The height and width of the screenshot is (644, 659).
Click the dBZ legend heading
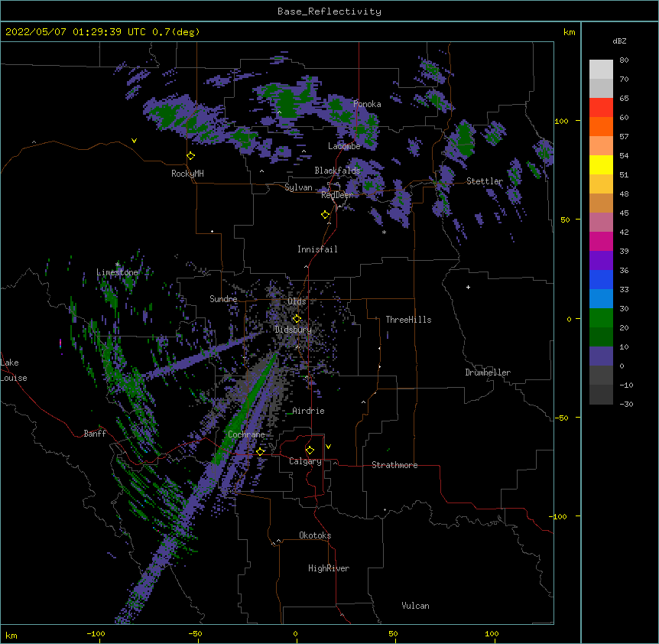(x=619, y=41)
